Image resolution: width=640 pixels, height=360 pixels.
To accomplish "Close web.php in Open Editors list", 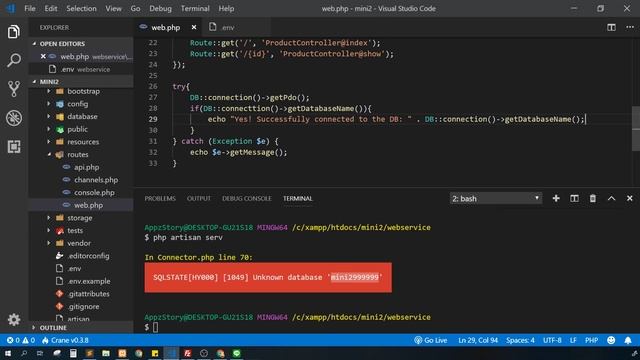I will (43, 56).
